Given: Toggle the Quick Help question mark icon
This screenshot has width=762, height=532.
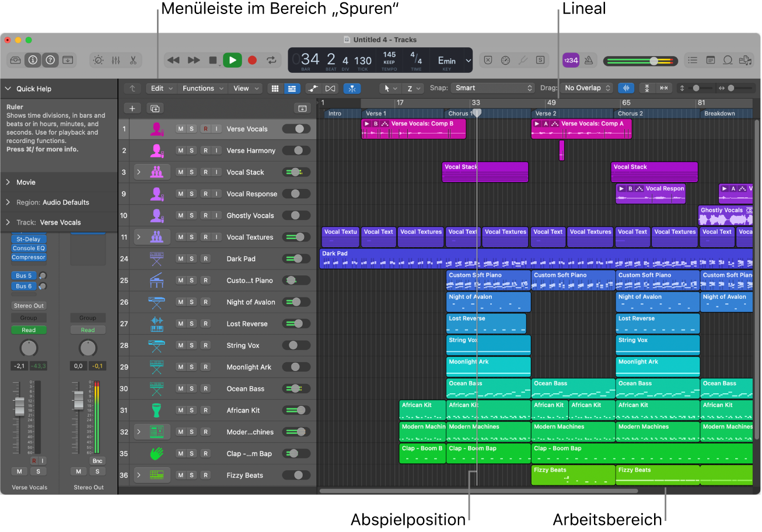Looking at the screenshot, I should tap(50, 60).
